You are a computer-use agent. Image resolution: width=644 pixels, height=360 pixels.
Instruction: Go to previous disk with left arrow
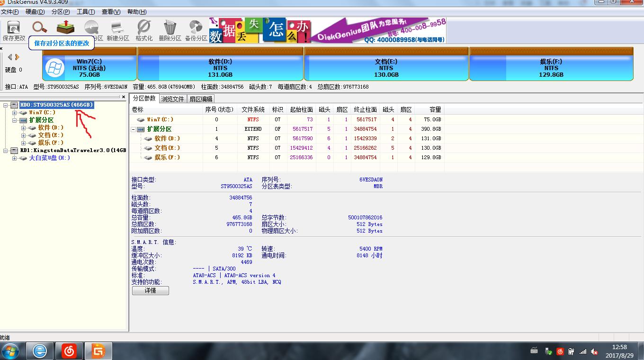[10, 57]
